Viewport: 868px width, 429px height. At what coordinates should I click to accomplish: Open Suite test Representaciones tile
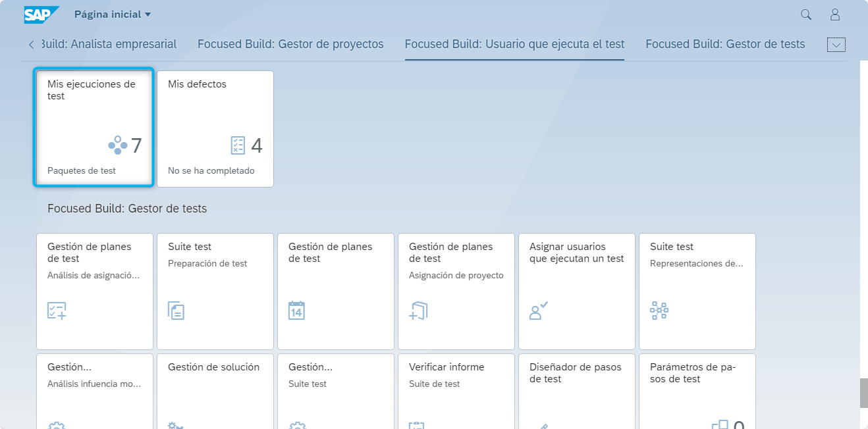coord(697,291)
